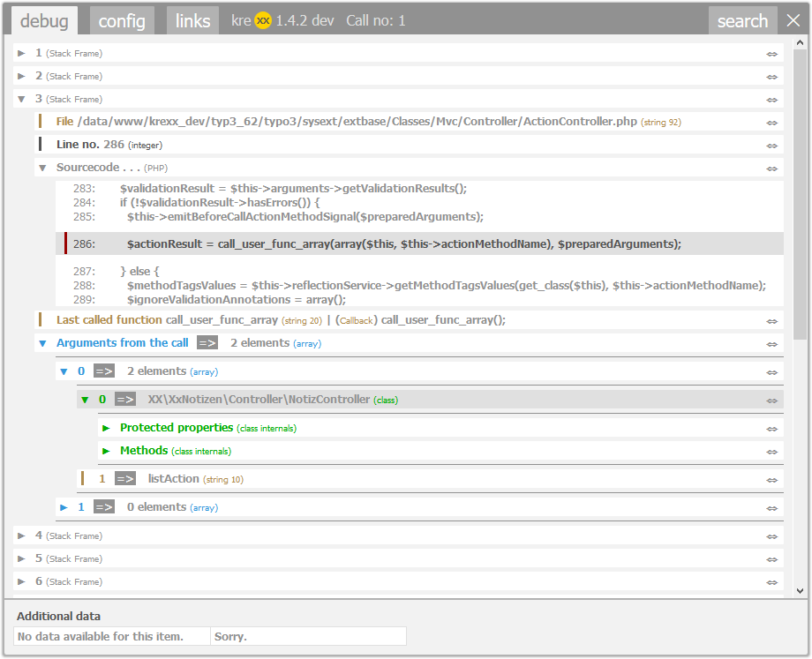Viewport: 812px width, 659px height.
Task: Click the => icon on the 2 elements row
Action: click(x=103, y=371)
